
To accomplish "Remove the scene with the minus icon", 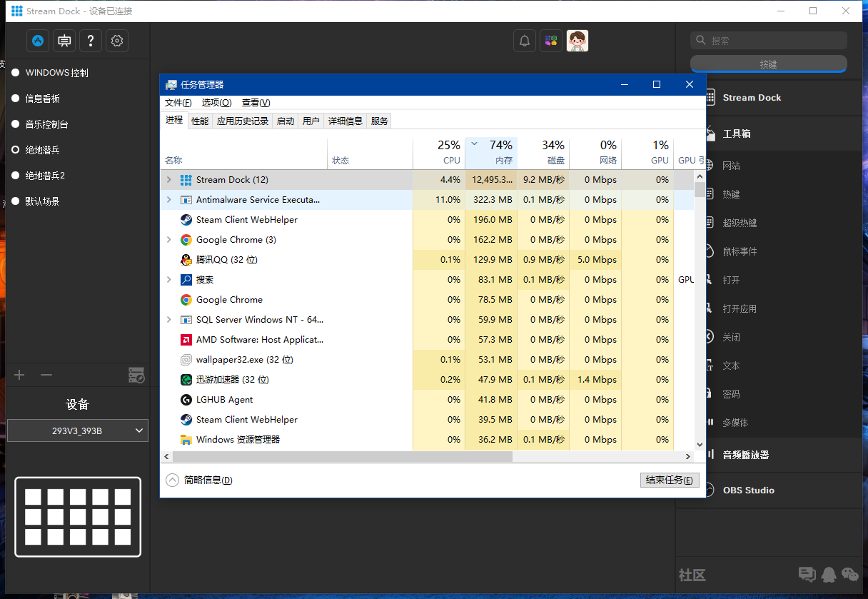I will tap(46, 375).
